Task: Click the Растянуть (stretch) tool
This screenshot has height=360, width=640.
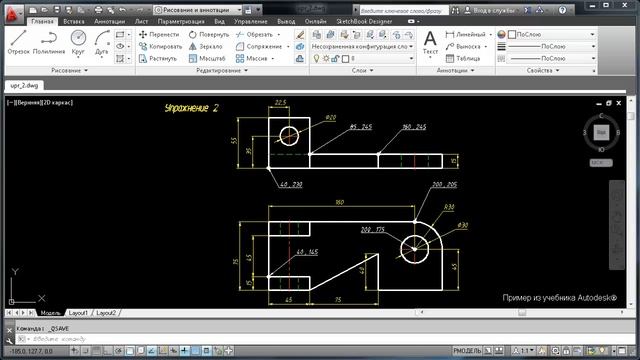Action: (158, 58)
